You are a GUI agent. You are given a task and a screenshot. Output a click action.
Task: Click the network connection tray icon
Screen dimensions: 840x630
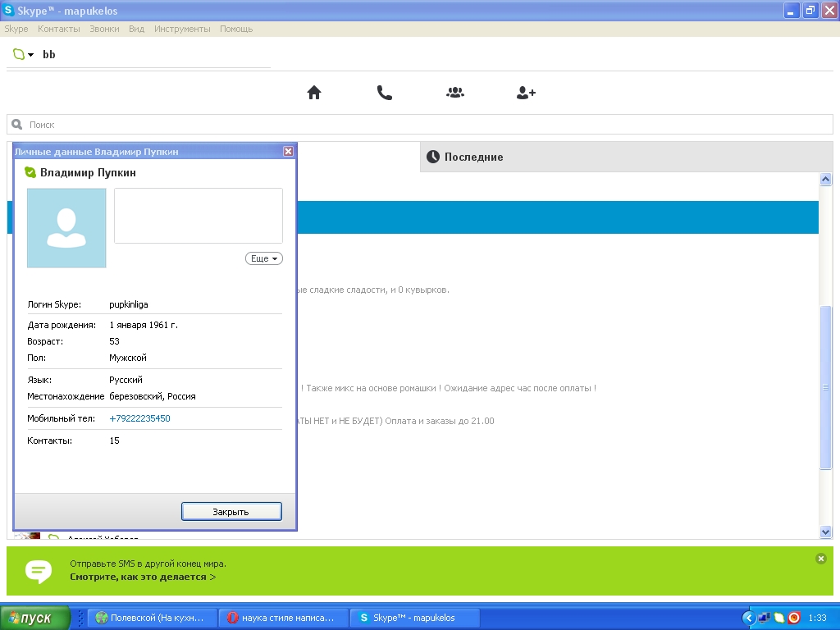(765, 618)
